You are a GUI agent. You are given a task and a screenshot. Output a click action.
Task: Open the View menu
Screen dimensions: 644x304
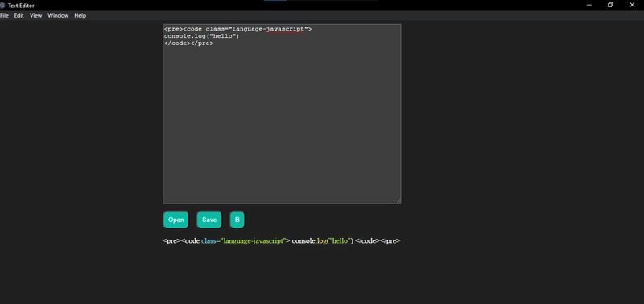(x=35, y=15)
